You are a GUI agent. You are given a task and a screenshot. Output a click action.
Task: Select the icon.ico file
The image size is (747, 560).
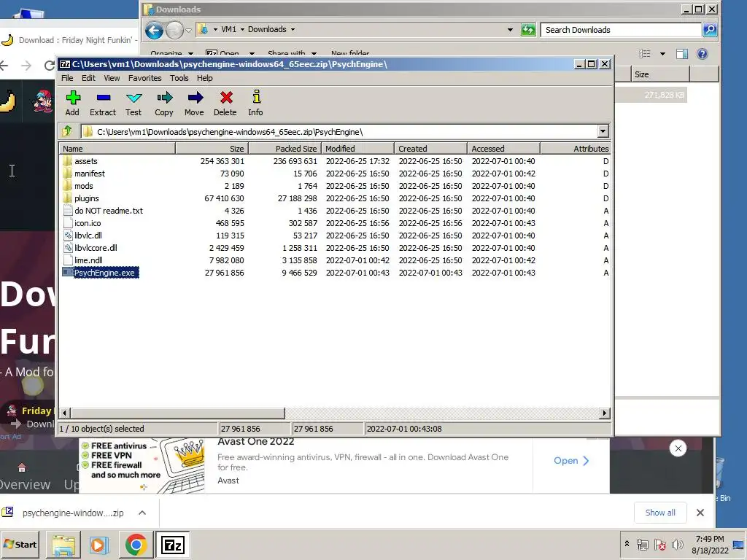pyautogui.click(x=88, y=223)
